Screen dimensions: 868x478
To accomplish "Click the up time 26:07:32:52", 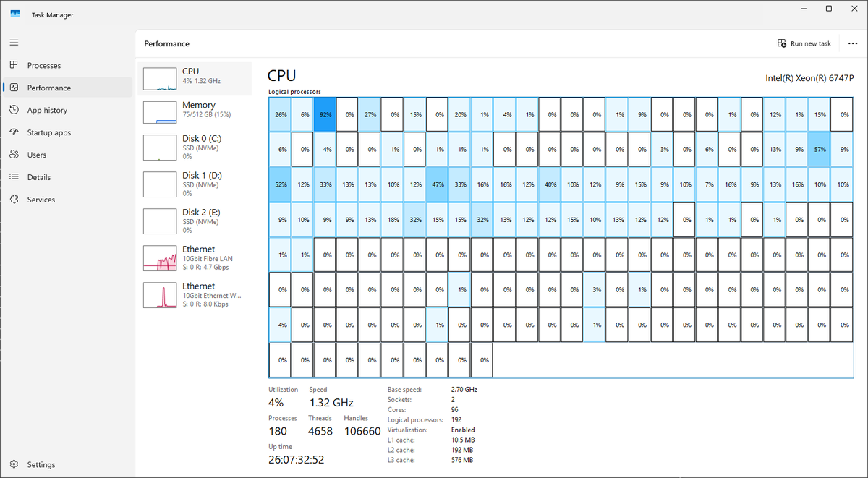I will pyautogui.click(x=297, y=459).
